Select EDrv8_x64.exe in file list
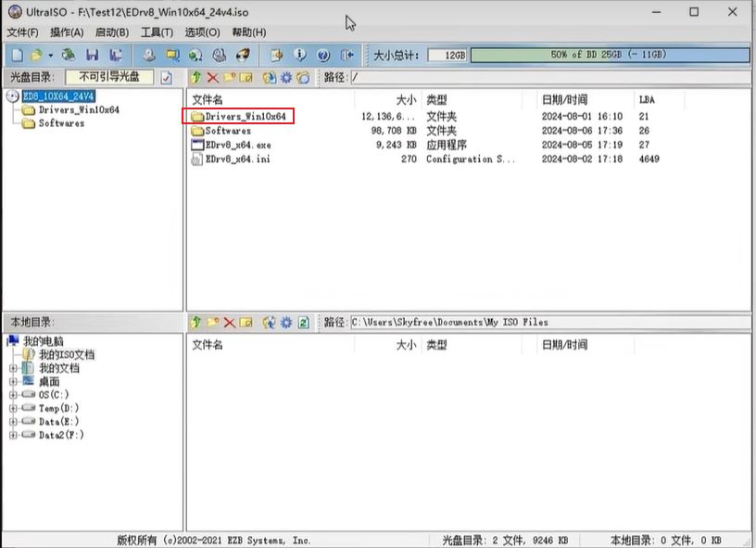Screen dimensions: 756x548 (237, 145)
